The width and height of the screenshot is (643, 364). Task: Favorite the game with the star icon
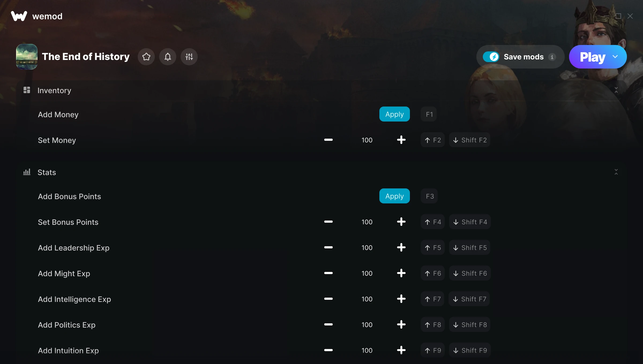tap(146, 57)
